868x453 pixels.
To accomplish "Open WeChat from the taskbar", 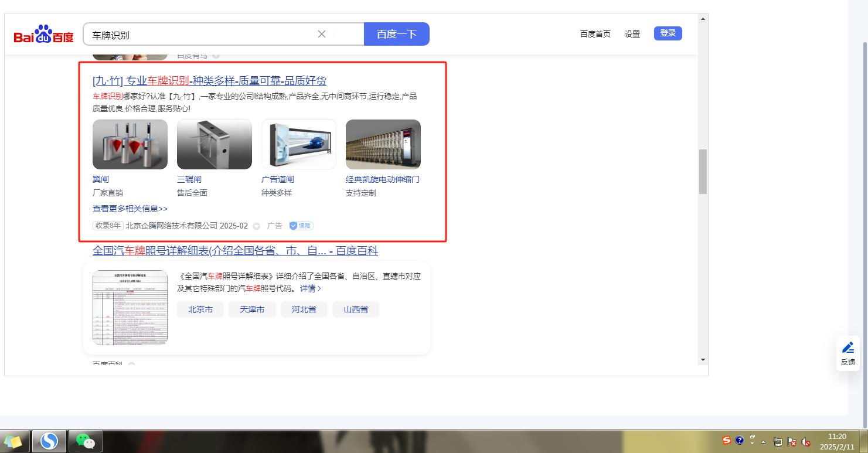I will (x=86, y=441).
